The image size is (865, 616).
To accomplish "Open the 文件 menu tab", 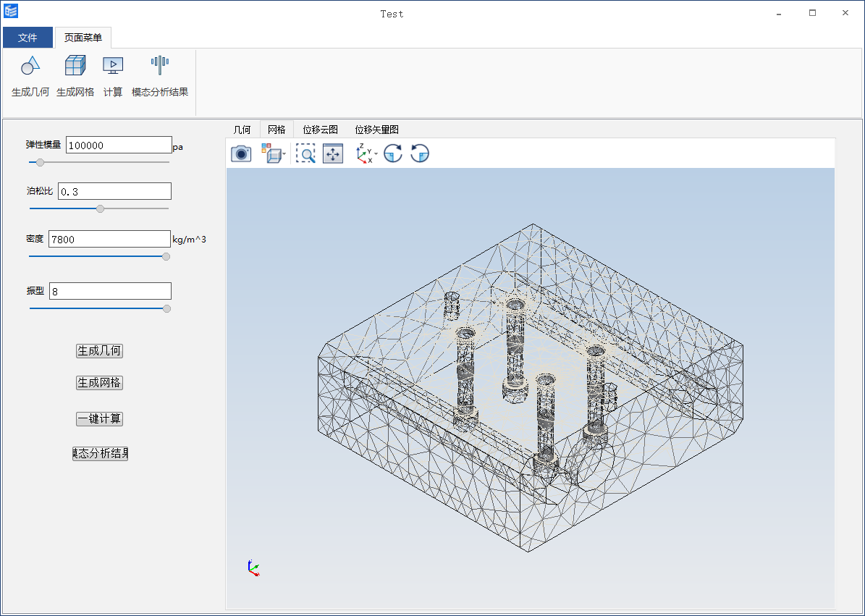I will click(28, 38).
